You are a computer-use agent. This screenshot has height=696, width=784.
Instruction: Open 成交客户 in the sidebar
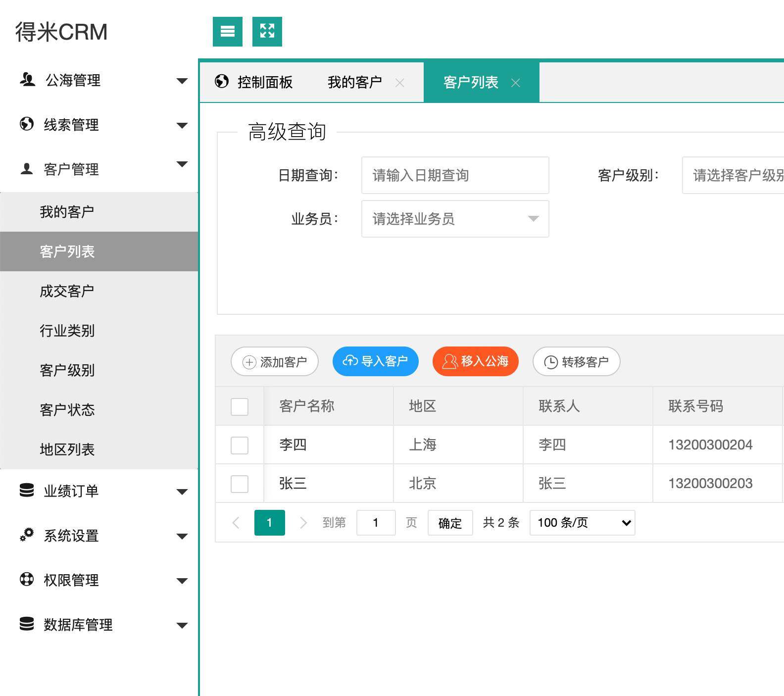tap(67, 291)
